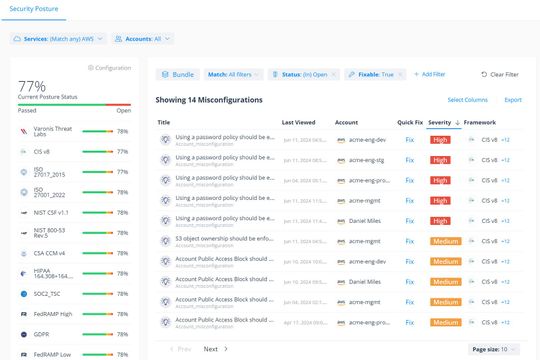Click Fix for the acme-eng-dev password policy row
The width and height of the screenshot is (540, 360).
pos(409,140)
